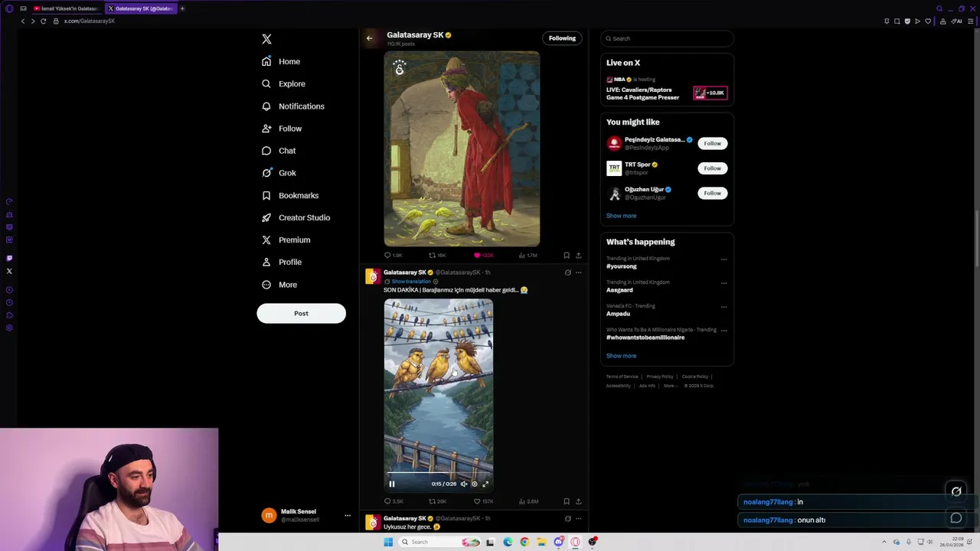Image resolution: width=980 pixels, height=551 pixels.
Task: Share the painting post
Action: click(578, 256)
